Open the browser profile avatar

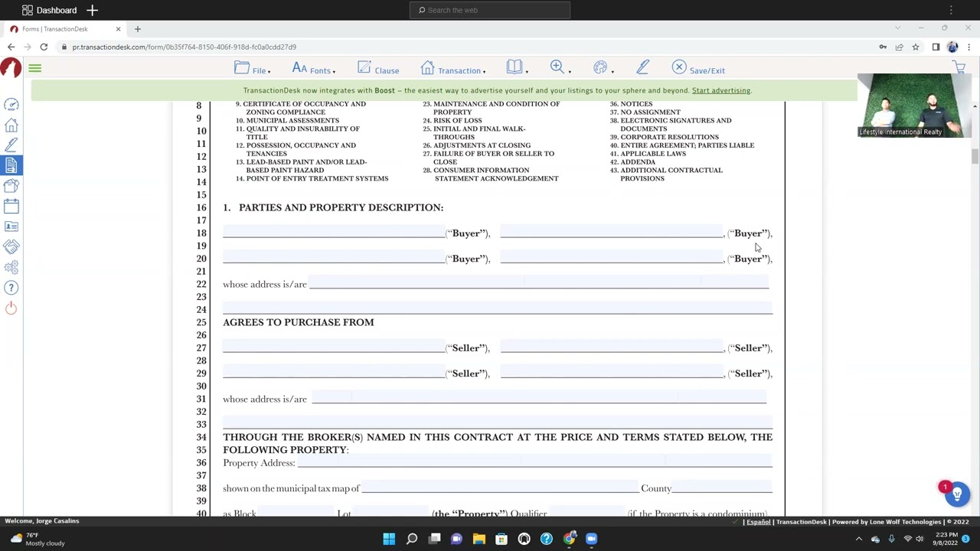(952, 47)
